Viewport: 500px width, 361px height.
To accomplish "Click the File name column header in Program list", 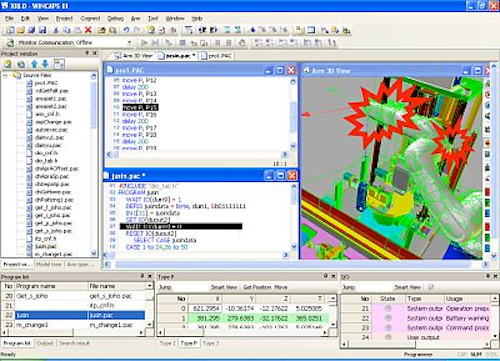I will click(x=117, y=286).
